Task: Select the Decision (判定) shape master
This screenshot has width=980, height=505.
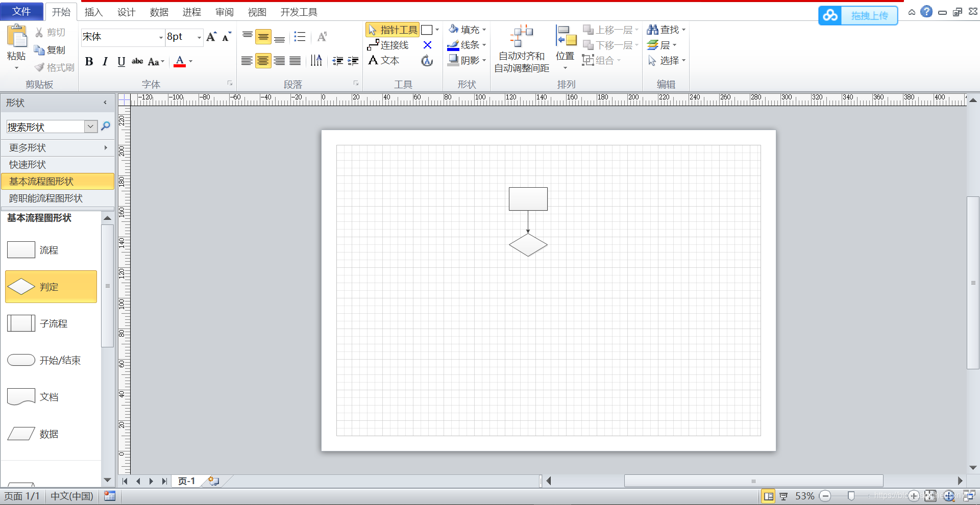Action: [51, 287]
